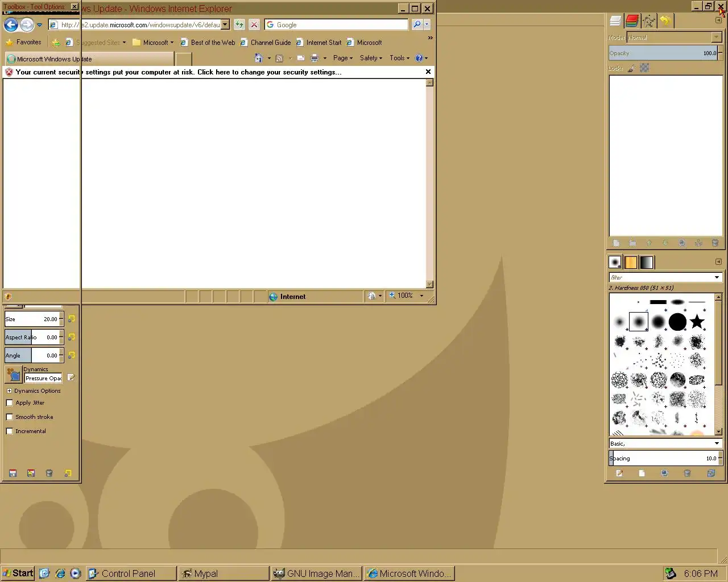Click the brush Size slider in Tool Options
Screen dimensions: 728x582
(32, 319)
